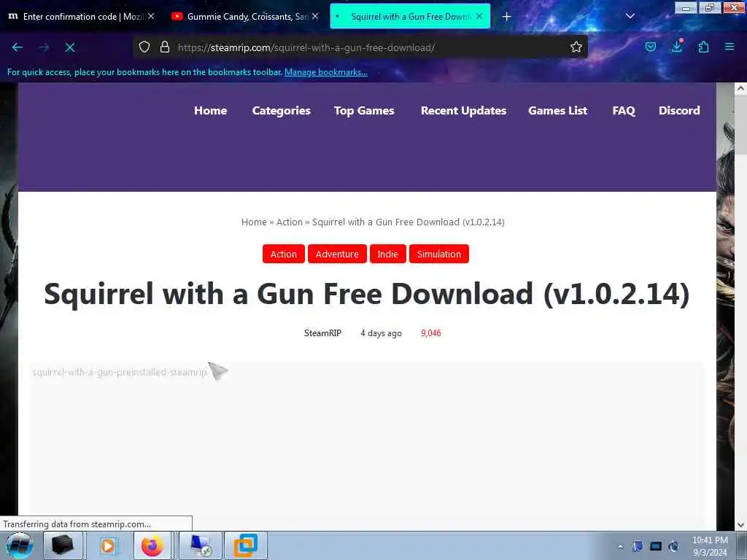The height and width of the screenshot is (560, 747).
Task: Go back with the browser back arrow
Action: pyautogui.click(x=18, y=47)
